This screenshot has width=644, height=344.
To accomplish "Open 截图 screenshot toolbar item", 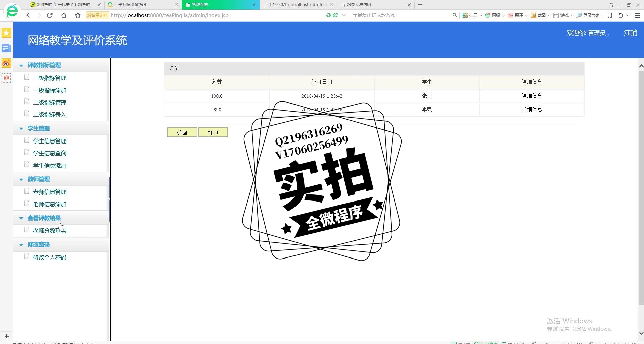I will [538, 15].
